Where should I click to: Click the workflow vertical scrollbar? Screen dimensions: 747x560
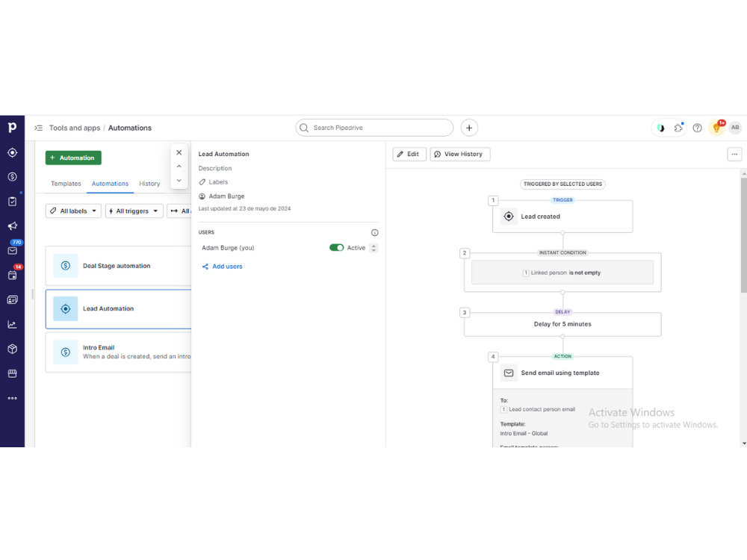tap(744, 236)
